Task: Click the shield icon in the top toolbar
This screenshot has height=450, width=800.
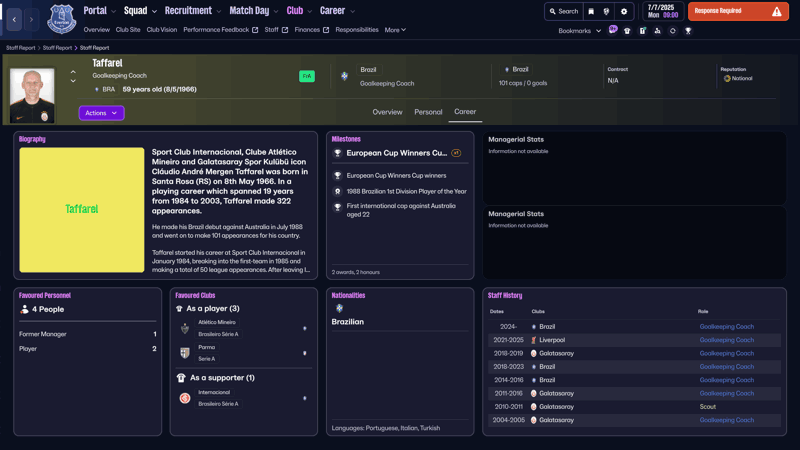Action: [x=606, y=11]
